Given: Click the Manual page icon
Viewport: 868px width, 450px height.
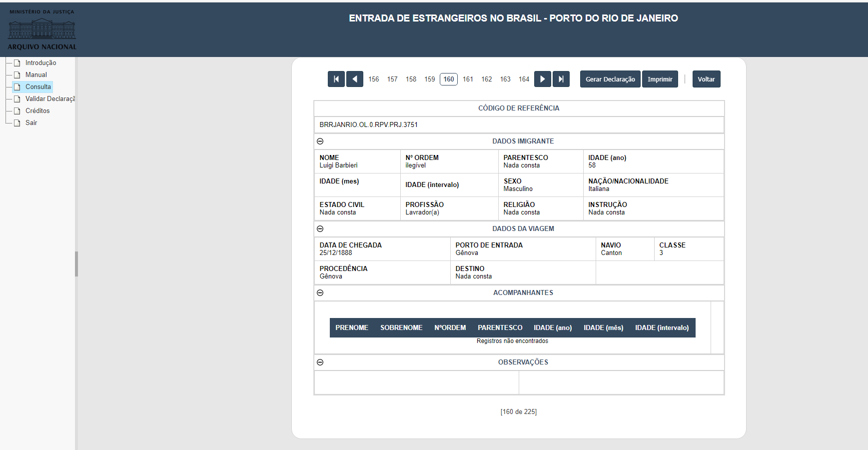Looking at the screenshot, I should (17, 75).
